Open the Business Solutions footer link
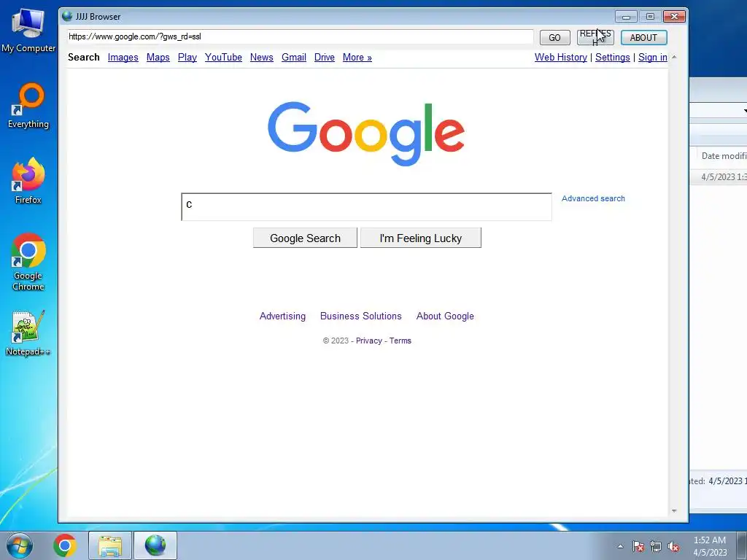Viewport: 747px width, 560px height. pos(360,316)
